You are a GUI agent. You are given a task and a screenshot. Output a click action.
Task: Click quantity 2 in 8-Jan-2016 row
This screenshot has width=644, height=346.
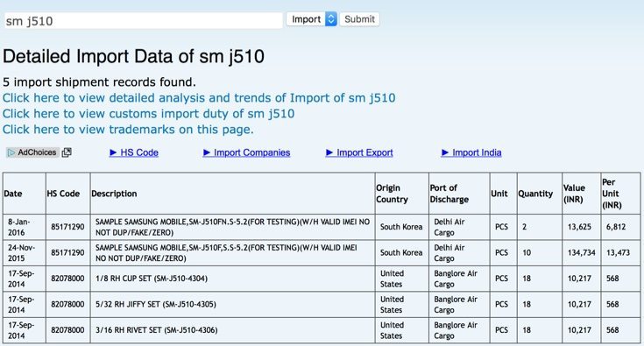click(525, 227)
